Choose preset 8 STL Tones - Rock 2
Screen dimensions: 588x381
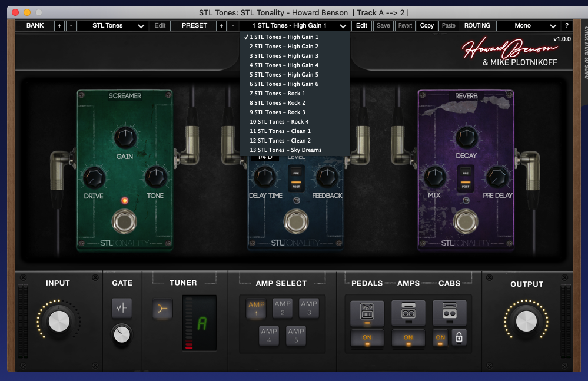pos(295,102)
